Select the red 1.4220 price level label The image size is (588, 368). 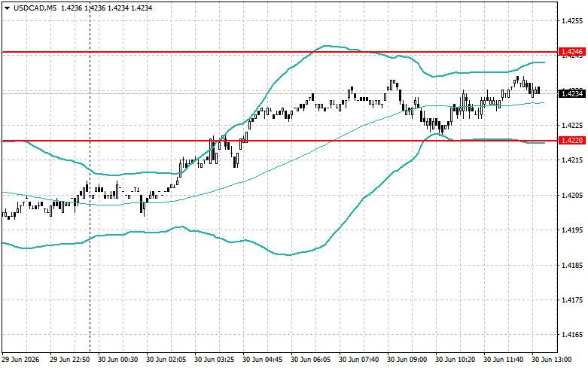tap(571, 141)
